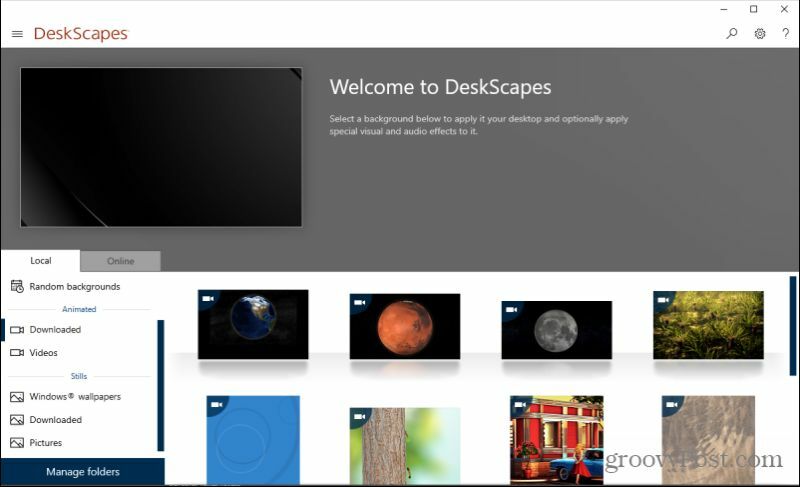Screen dimensions: 800x487
Task: Switch to the Online tab
Action: point(120,261)
